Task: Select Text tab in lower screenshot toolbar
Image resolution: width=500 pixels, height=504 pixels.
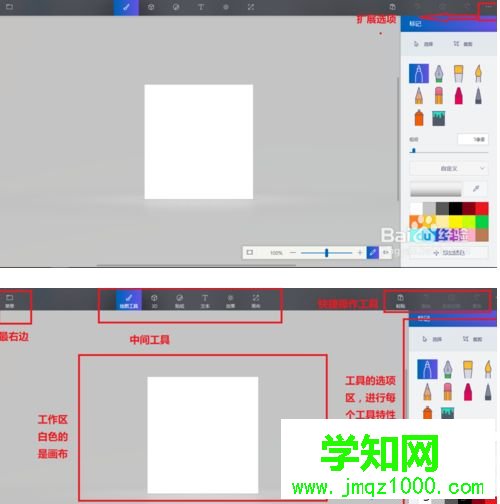Action: tap(205, 301)
